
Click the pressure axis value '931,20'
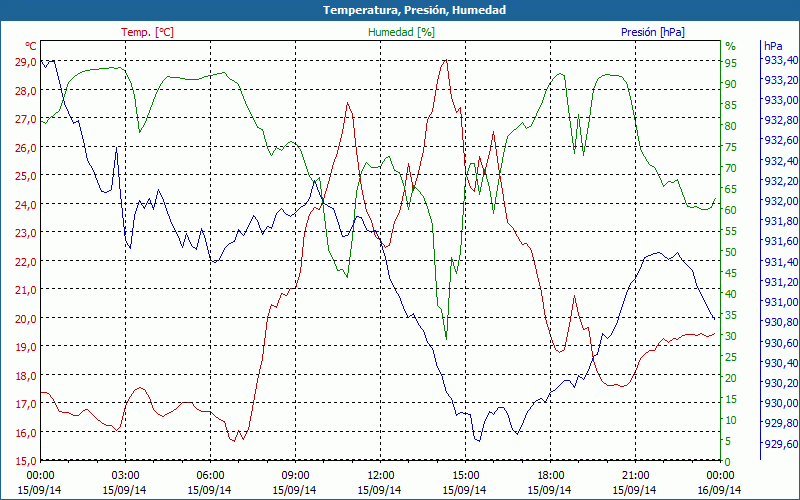pos(781,282)
